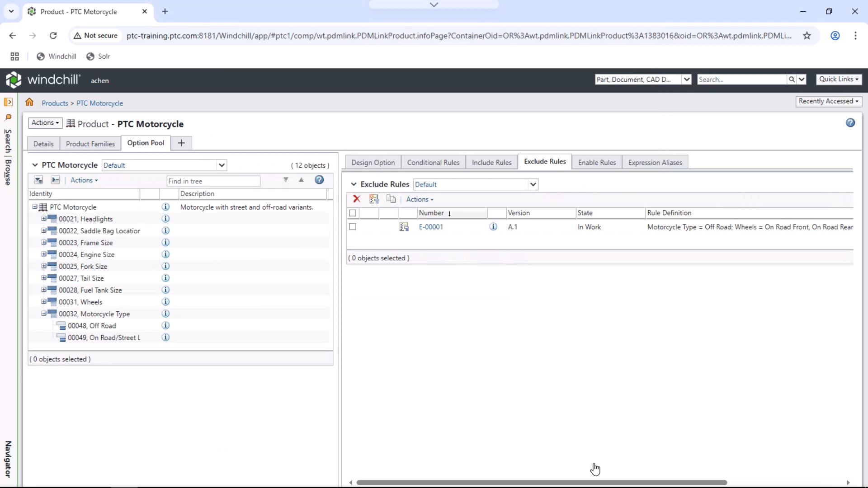Click the home icon in breadcrumb
This screenshot has width=868, height=488.
tap(29, 102)
